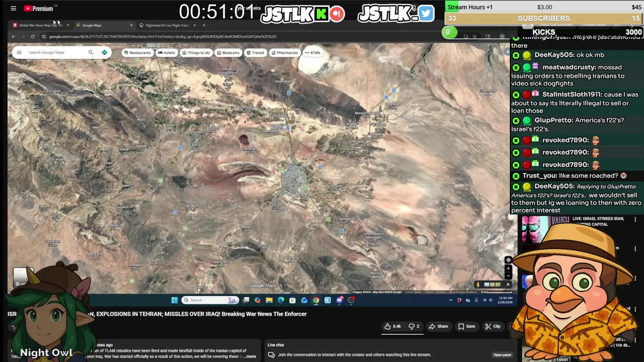This screenshot has height=362, width=644.
Task: Expand the map imagery layers strip
Action: (508, 285)
